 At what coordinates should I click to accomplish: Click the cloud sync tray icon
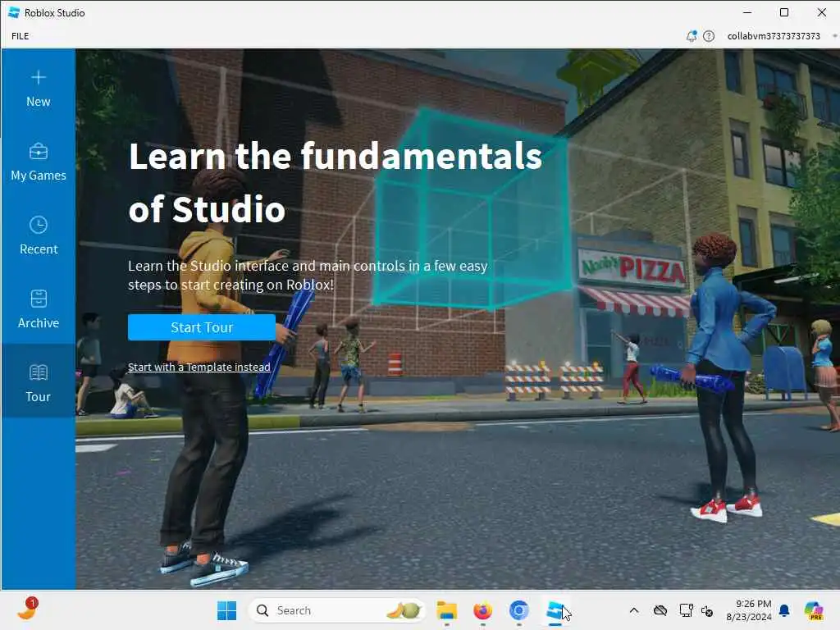click(x=660, y=610)
